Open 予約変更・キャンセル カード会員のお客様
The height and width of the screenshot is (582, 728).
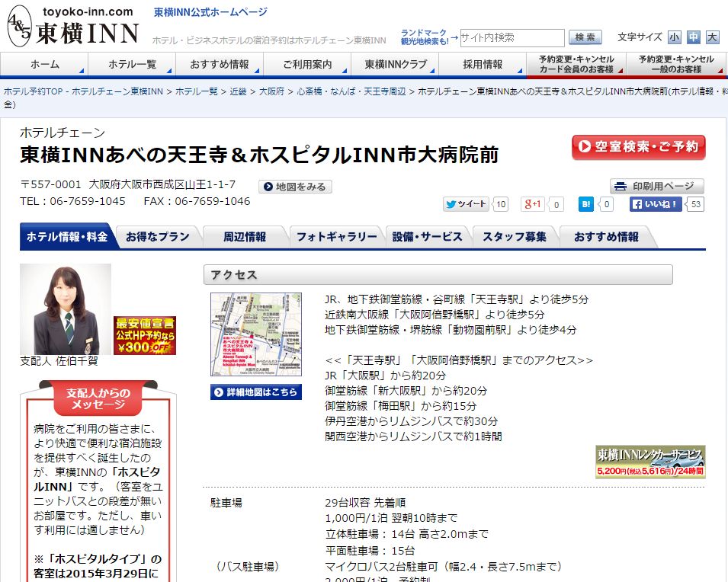[x=576, y=64]
